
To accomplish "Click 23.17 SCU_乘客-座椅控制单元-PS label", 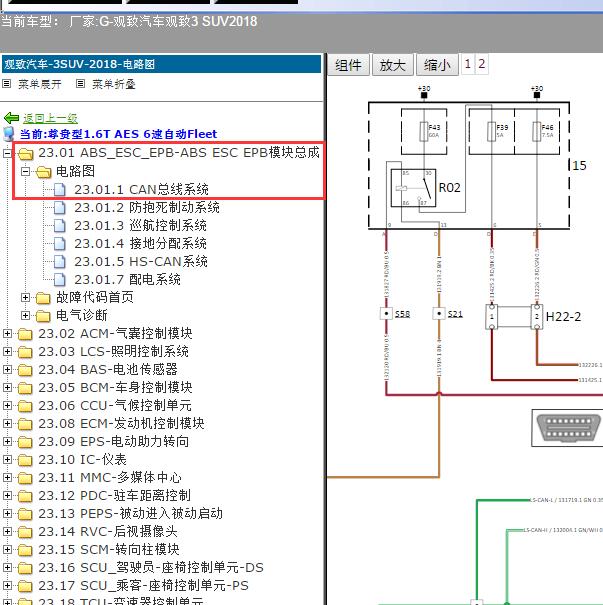I will 143,586.
